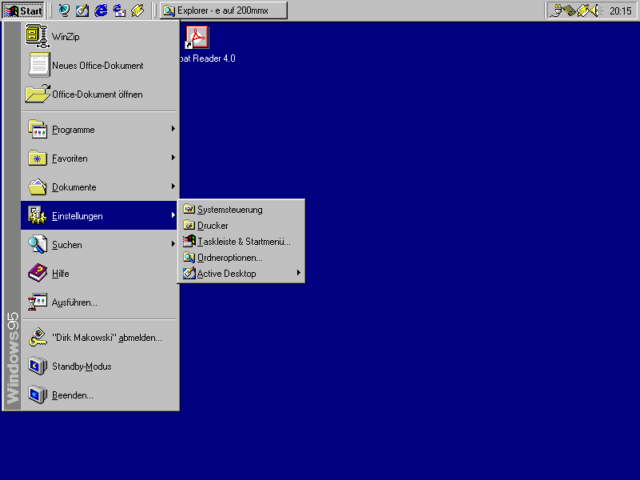
Task: Open the Suchen submenu
Action: pos(100,244)
